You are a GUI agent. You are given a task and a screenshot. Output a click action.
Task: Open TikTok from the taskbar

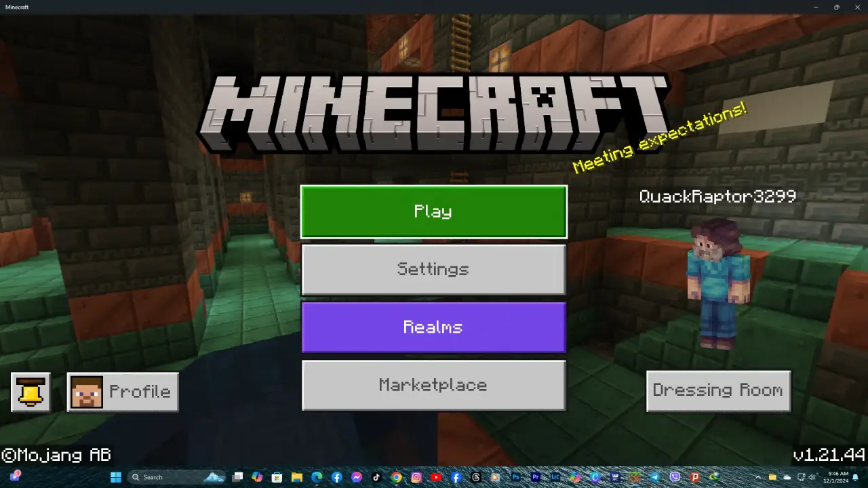pyautogui.click(x=376, y=477)
